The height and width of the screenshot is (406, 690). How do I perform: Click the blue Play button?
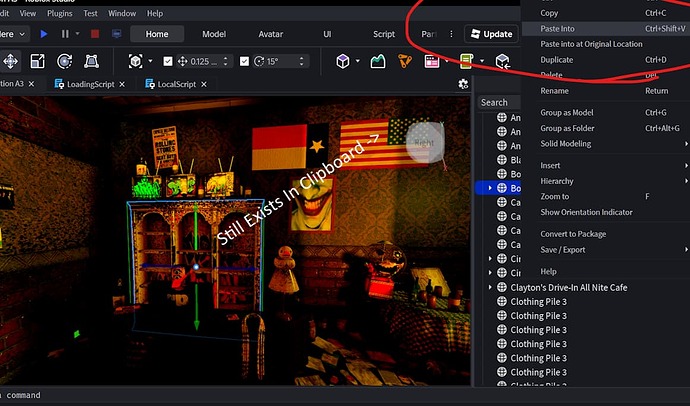coord(44,34)
